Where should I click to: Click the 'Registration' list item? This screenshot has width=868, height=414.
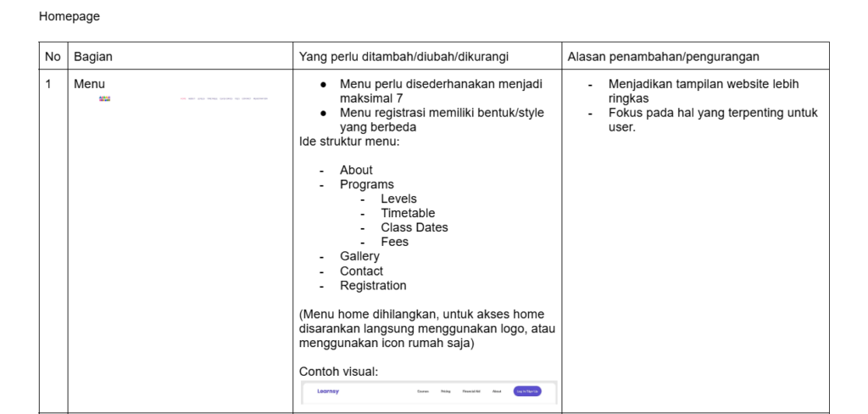[373, 285]
